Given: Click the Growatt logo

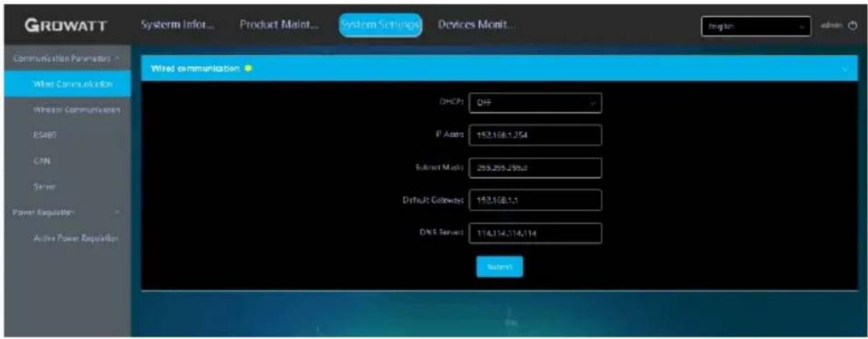Looking at the screenshot, I should (65, 26).
